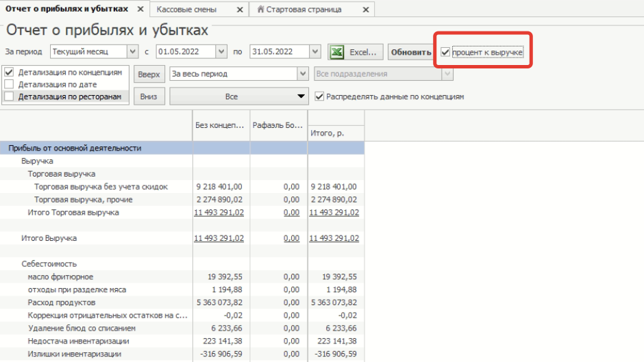
Task: Switch to the Кассовые смены tab
Action: (x=187, y=10)
